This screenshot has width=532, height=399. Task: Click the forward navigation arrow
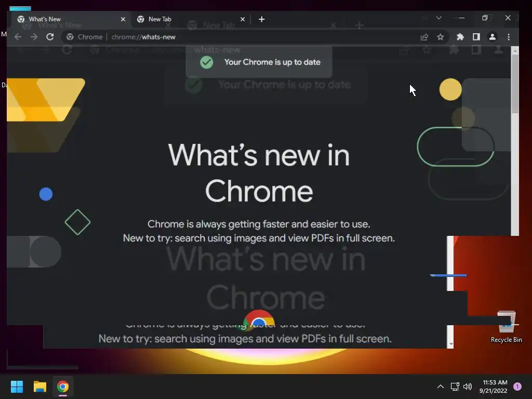(x=34, y=37)
